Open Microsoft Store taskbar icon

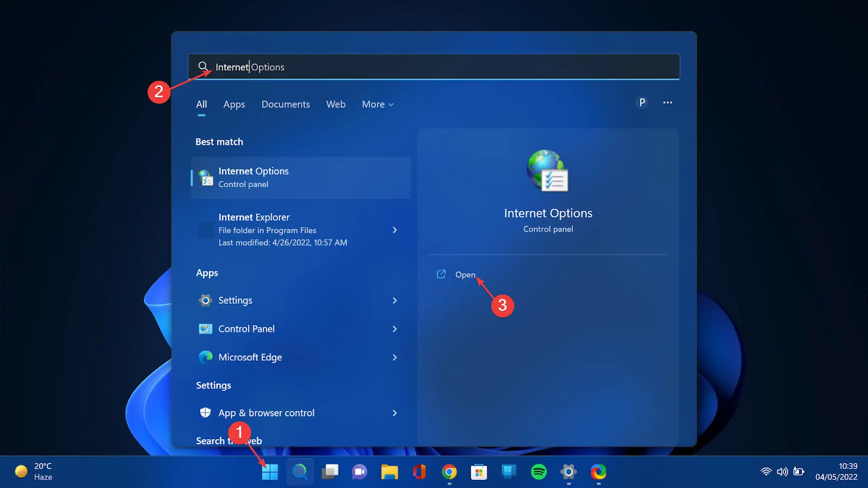(478, 472)
